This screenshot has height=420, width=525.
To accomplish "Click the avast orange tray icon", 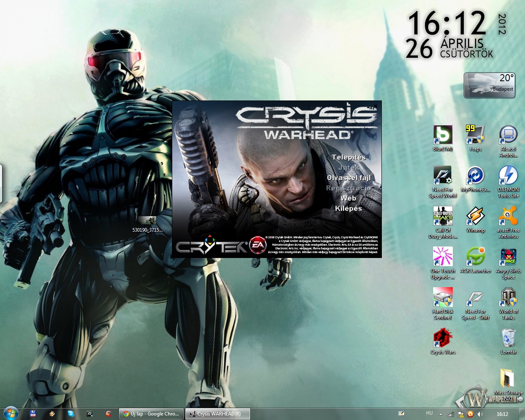I will (x=470, y=414).
